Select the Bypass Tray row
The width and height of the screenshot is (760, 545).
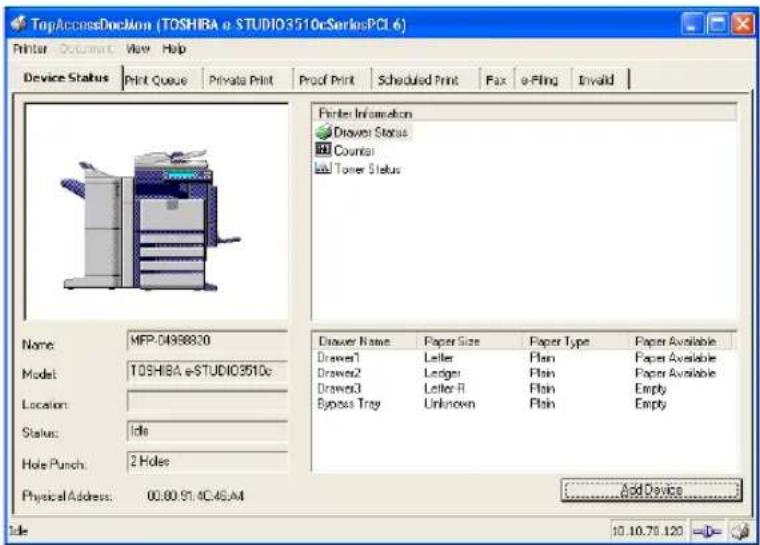tap(523, 404)
